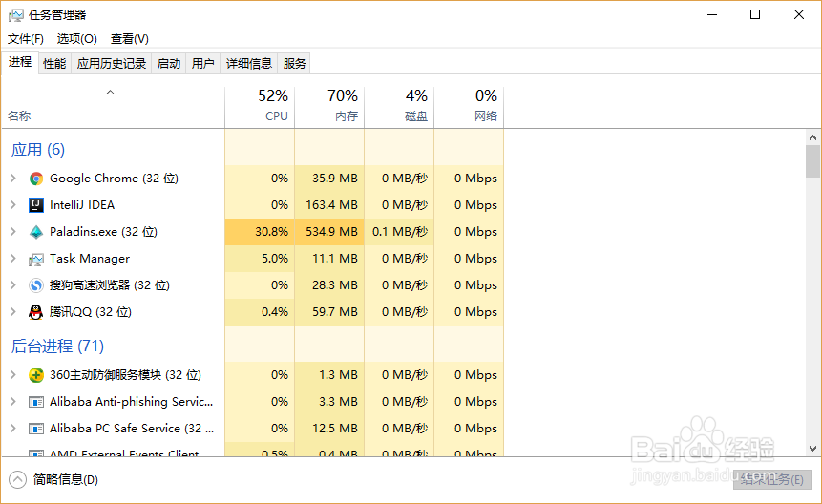Sort by the 磁盘 column header
Viewport: 822px width, 504px height.
(x=399, y=108)
